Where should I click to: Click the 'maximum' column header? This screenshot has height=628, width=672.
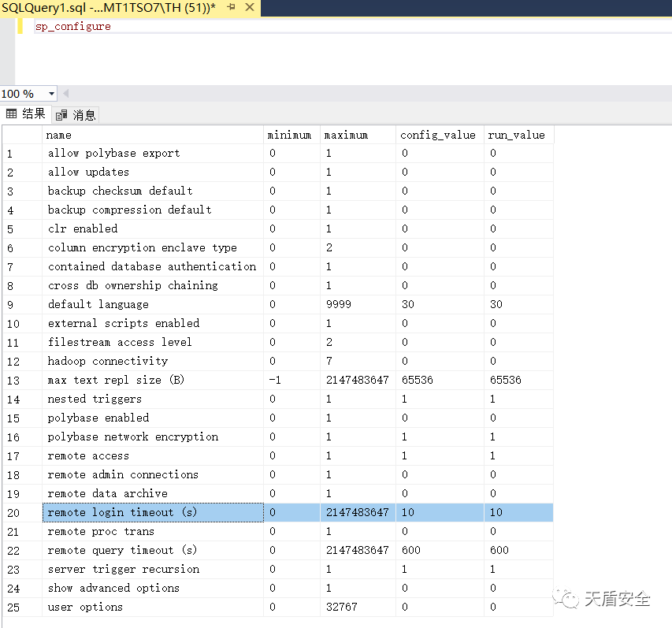pos(346,135)
